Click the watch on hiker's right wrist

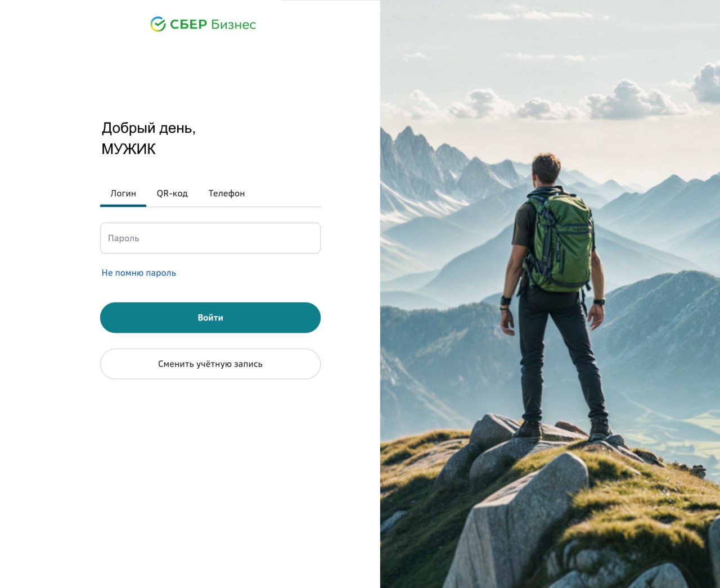[598, 302]
